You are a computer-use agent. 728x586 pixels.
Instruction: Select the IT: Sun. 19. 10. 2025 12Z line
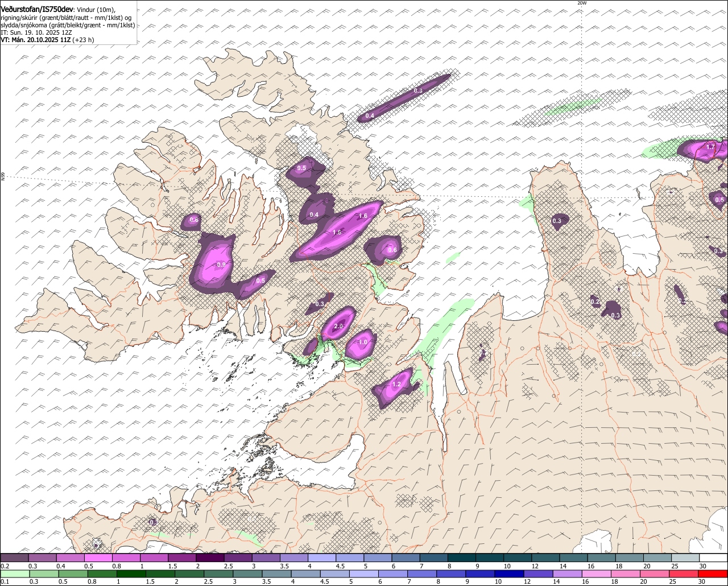(x=37, y=33)
